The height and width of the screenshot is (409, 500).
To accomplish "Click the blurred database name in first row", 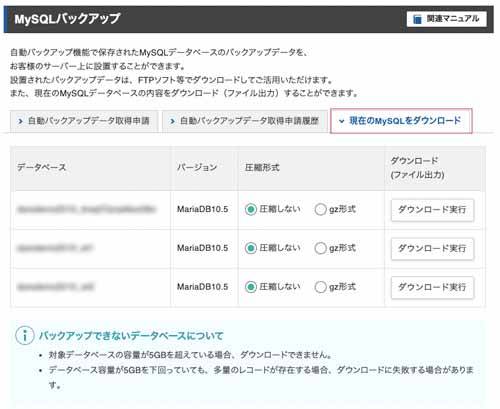I will pyautogui.click(x=86, y=209).
